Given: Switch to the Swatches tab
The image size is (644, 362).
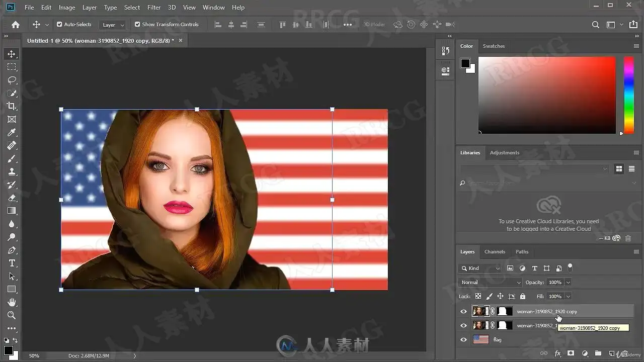Looking at the screenshot, I should tap(494, 46).
